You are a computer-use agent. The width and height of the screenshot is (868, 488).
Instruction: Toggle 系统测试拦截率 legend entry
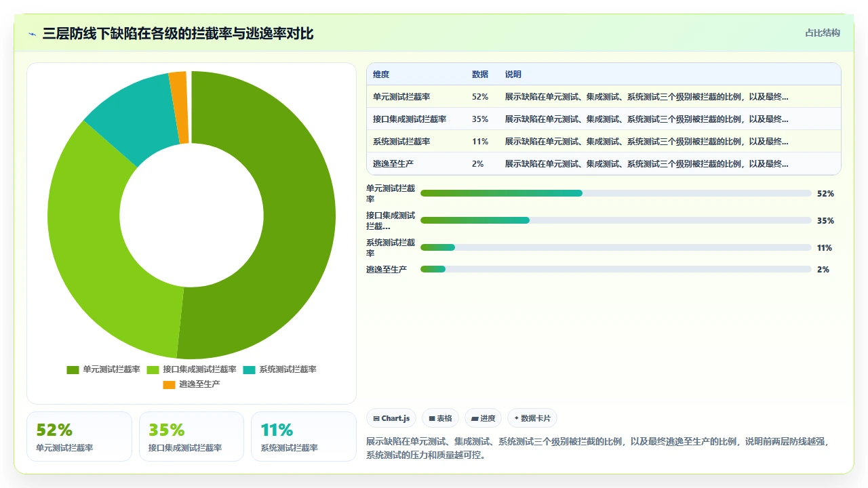[x=279, y=369]
